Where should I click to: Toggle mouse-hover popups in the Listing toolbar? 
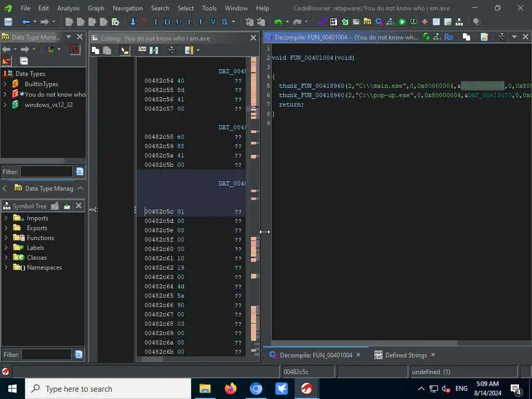pos(125,50)
